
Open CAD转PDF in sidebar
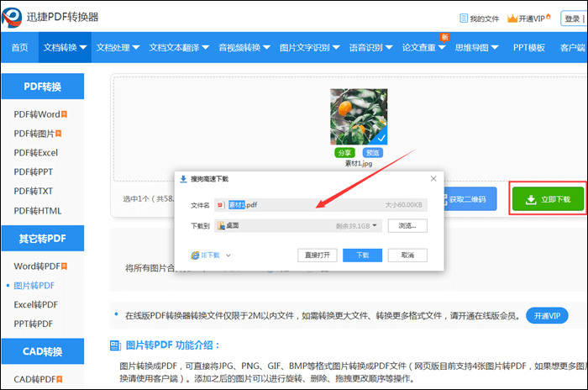tap(35, 379)
